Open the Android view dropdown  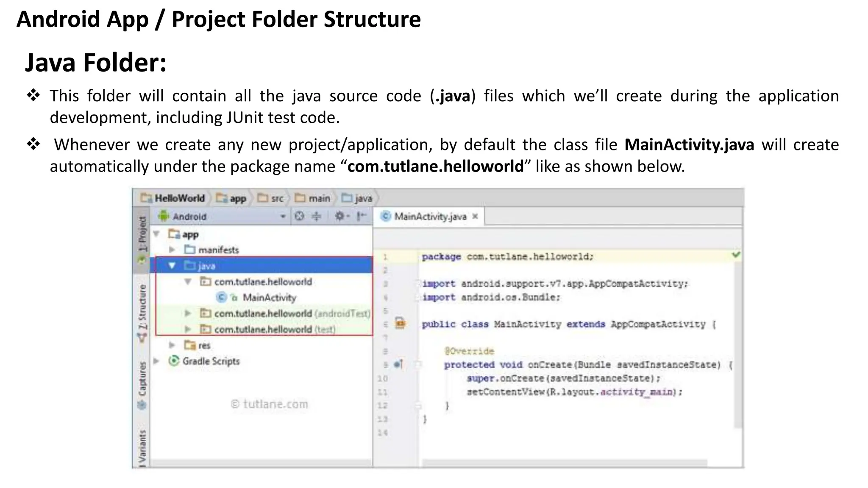pos(283,216)
